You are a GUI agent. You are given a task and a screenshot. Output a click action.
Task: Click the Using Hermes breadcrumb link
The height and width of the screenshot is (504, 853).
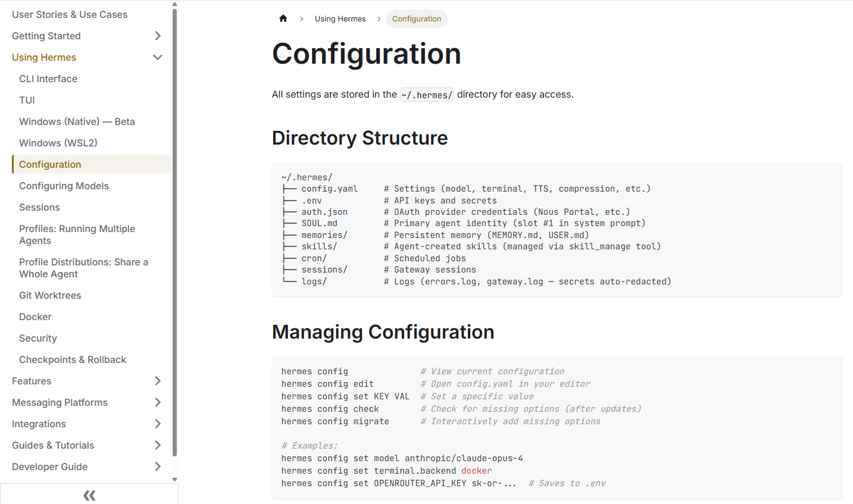coord(340,18)
